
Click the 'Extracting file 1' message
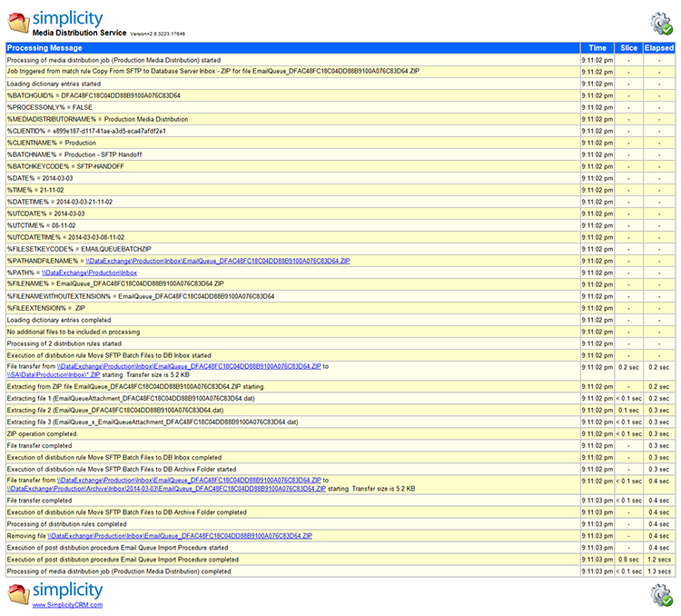(131, 398)
